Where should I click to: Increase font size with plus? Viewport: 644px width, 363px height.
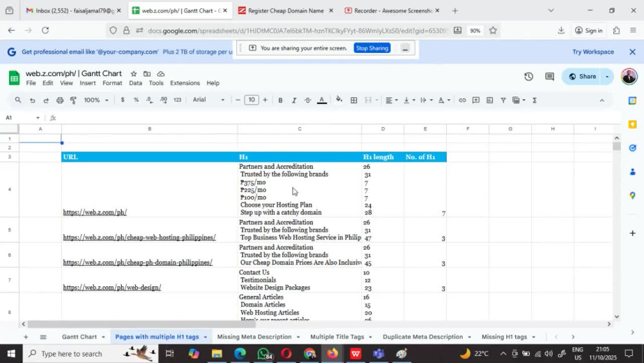point(265,100)
